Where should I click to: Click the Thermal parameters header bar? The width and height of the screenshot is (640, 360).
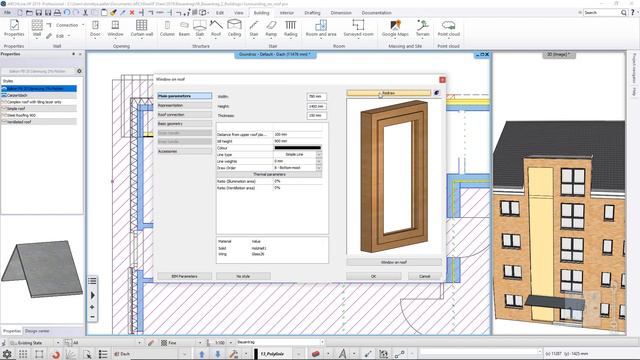click(269, 174)
